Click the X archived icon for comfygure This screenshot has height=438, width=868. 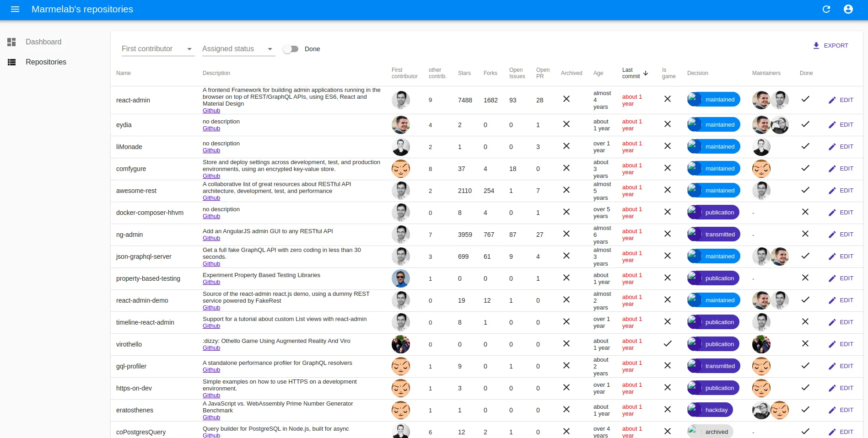click(x=566, y=168)
